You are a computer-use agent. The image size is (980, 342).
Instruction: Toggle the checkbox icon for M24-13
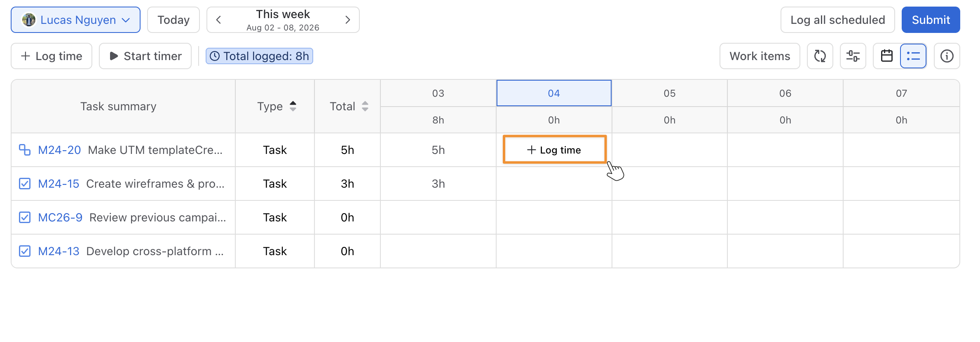pos(25,251)
